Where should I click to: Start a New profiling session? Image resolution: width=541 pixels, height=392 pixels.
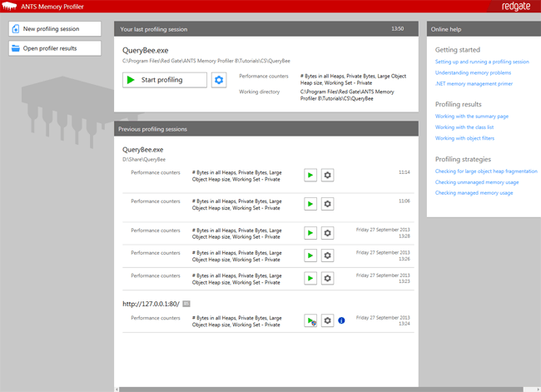pyautogui.click(x=55, y=29)
